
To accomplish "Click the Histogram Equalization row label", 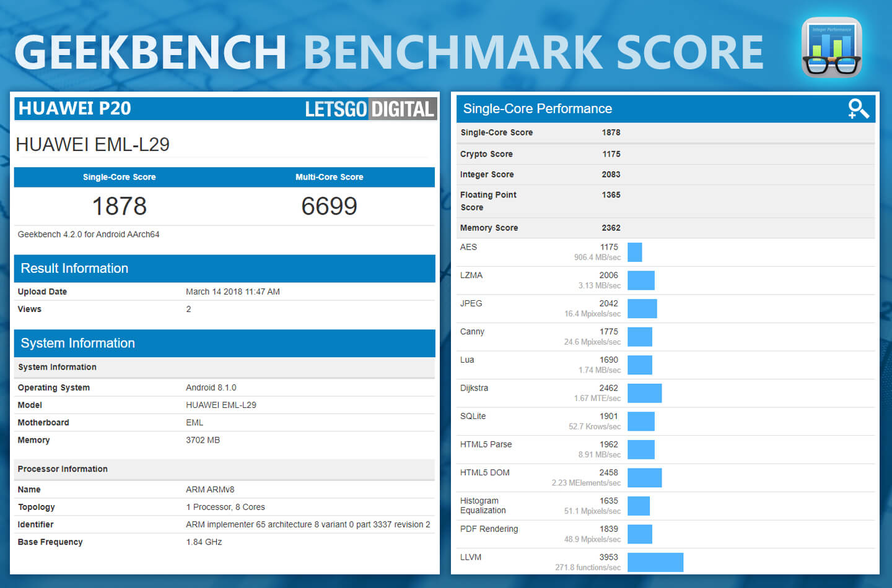I will pos(483,506).
